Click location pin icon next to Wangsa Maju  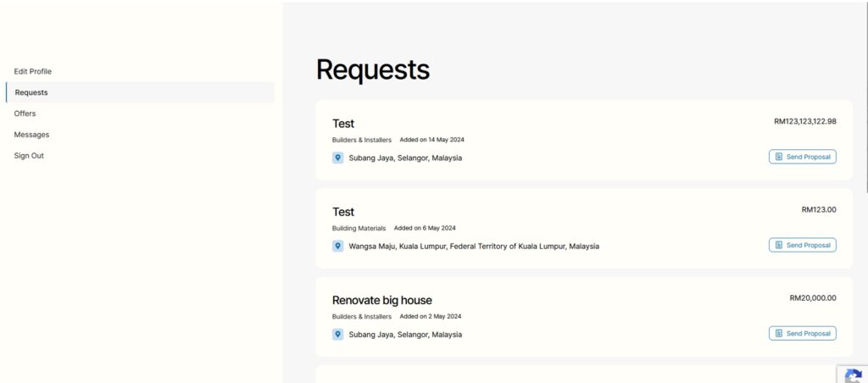(x=337, y=247)
